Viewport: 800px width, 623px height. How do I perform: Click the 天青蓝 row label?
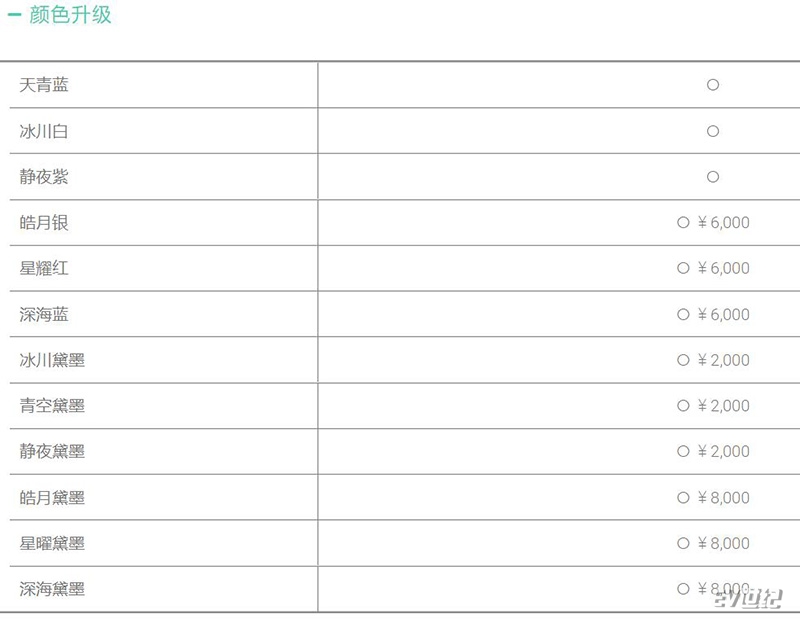[44, 85]
